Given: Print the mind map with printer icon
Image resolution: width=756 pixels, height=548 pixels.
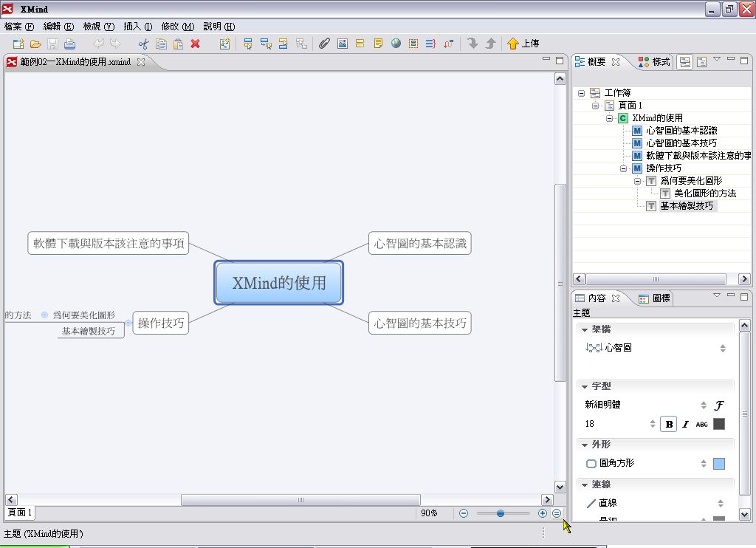Looking at the screenshot, I should coord(69,44).
